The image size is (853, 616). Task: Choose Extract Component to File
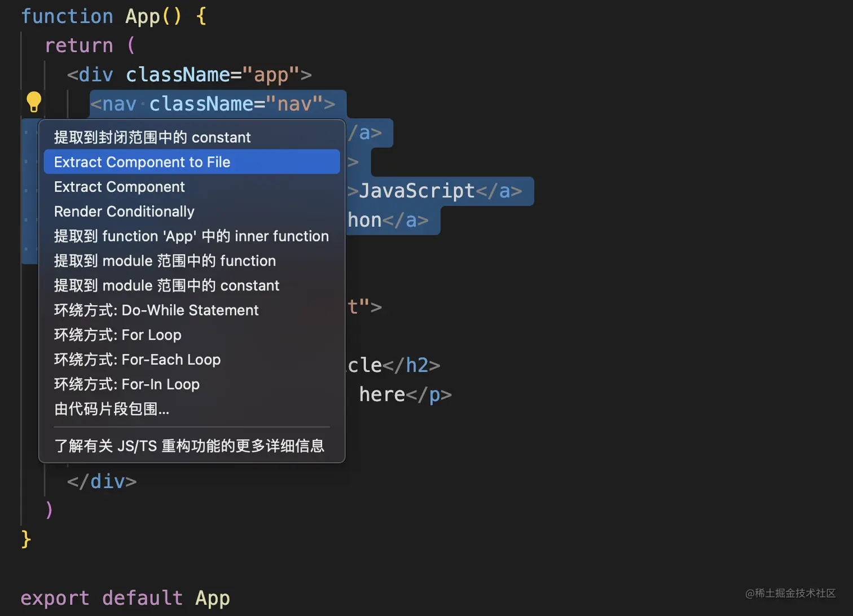click(192, 162)
